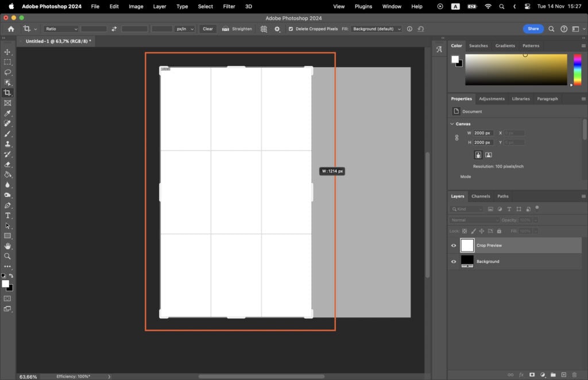This screenshot has width=588, height=380.
Task: Select the Eyedropper tool
Action: click(x=7, y=114)
